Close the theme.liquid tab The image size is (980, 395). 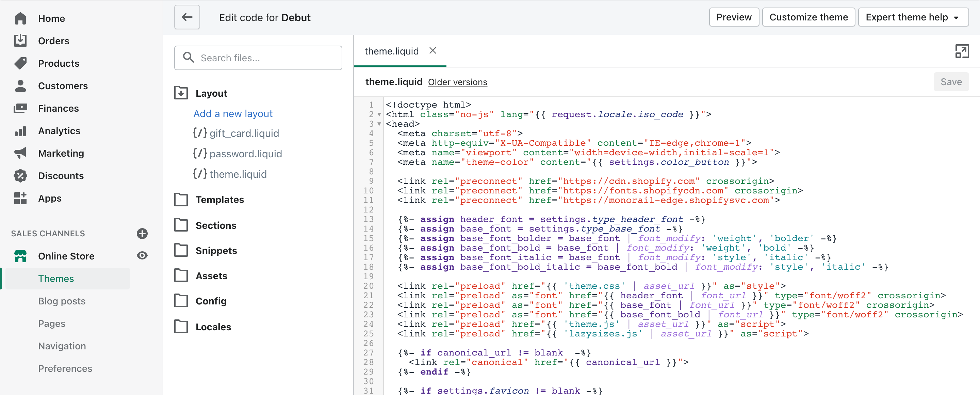(x=432, y=51)
